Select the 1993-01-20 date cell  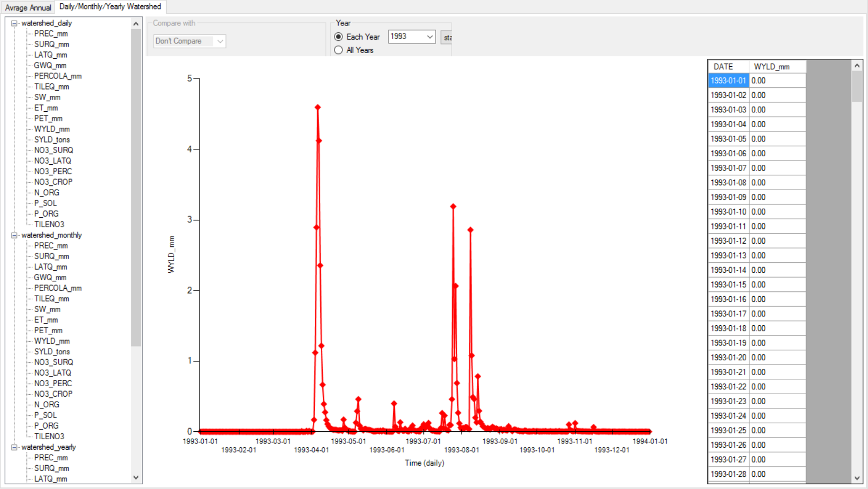728,358
